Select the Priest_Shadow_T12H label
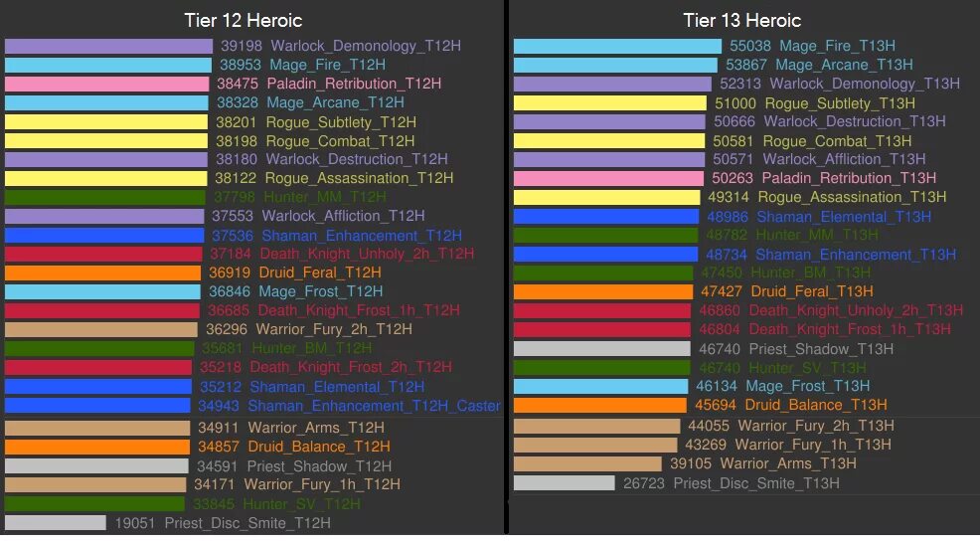 tap(319, 466)
